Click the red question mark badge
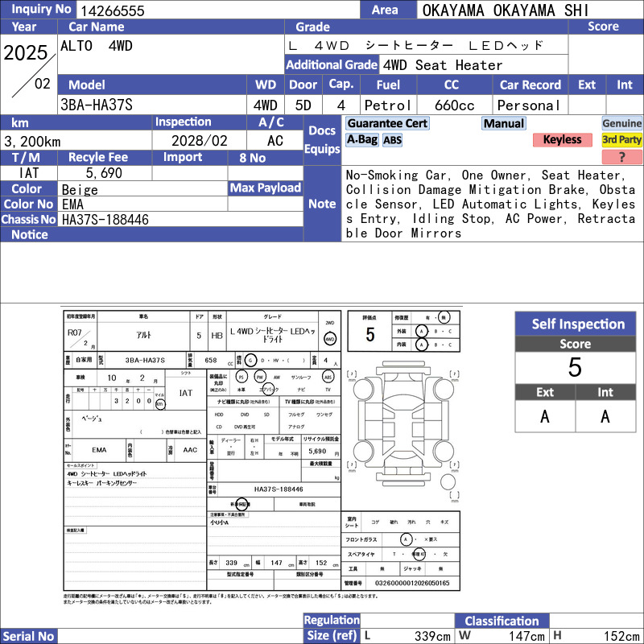 (621, 156)
